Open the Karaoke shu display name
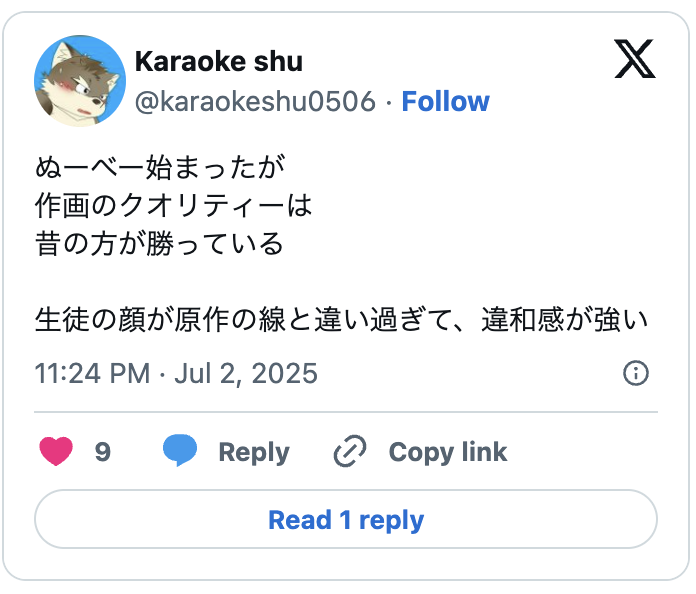The image size is (696, 594). (218, 62)
